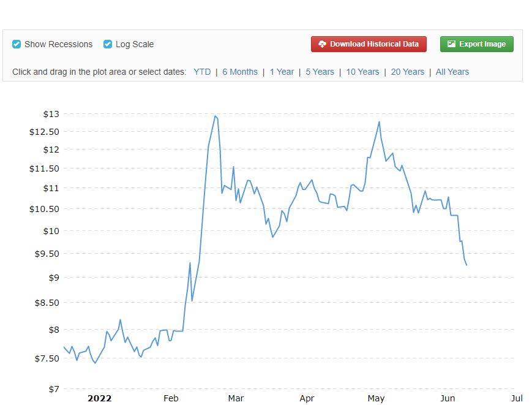
Task: Show All Years of data
Action: click(x=452, y=72)
